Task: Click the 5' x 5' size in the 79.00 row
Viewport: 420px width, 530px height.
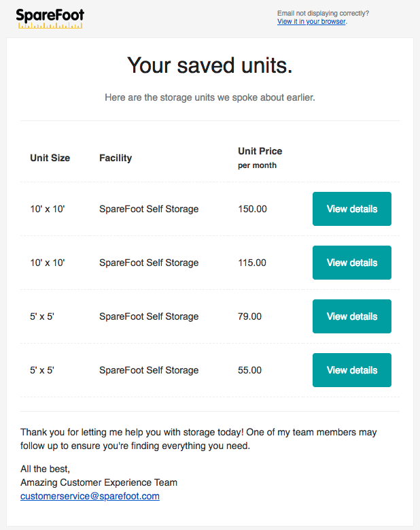Action: tap(42, 316)
